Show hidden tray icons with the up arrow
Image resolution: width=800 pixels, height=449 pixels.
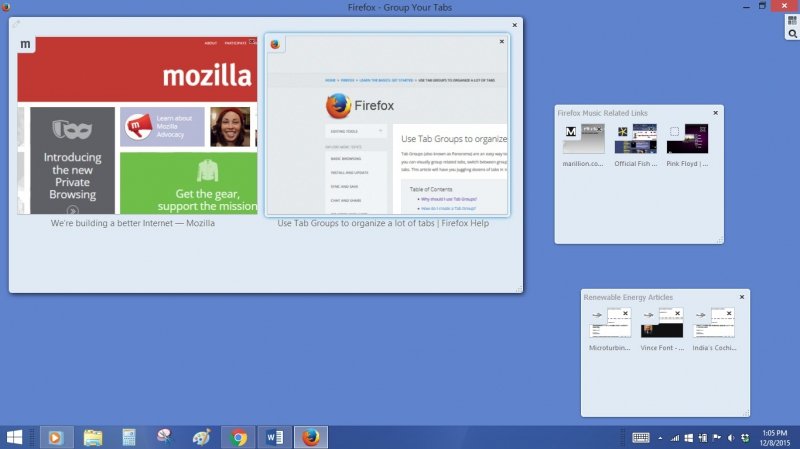pyautogui.click(x=660, y=438)
